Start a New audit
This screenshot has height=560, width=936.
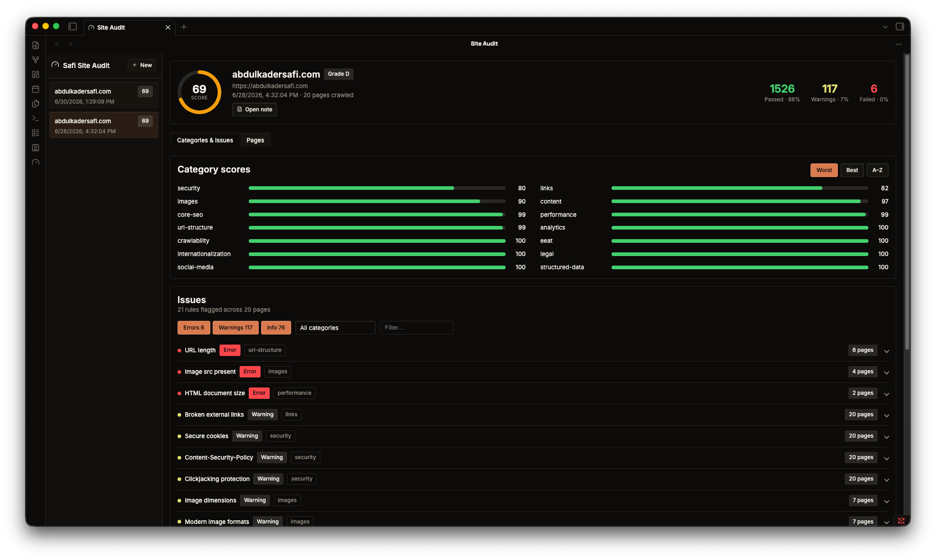pyautogui.click(x=142, y=65)
